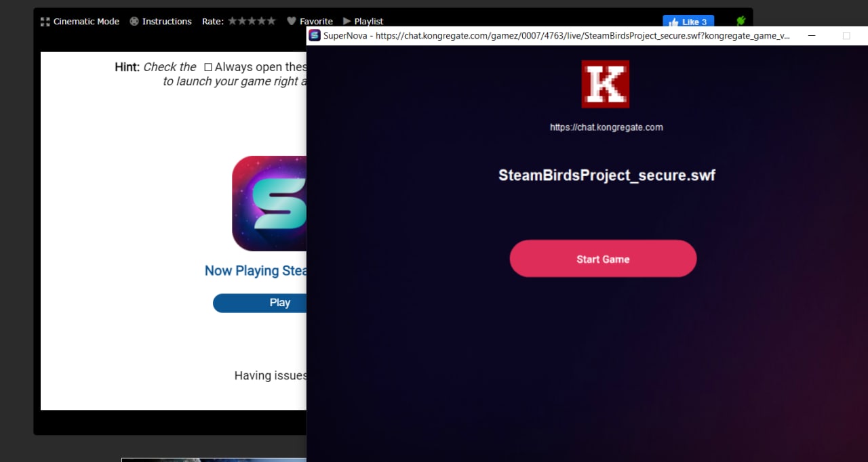868x462 pixels.
Task: Rate the game one star
Action: click(233, 21)
